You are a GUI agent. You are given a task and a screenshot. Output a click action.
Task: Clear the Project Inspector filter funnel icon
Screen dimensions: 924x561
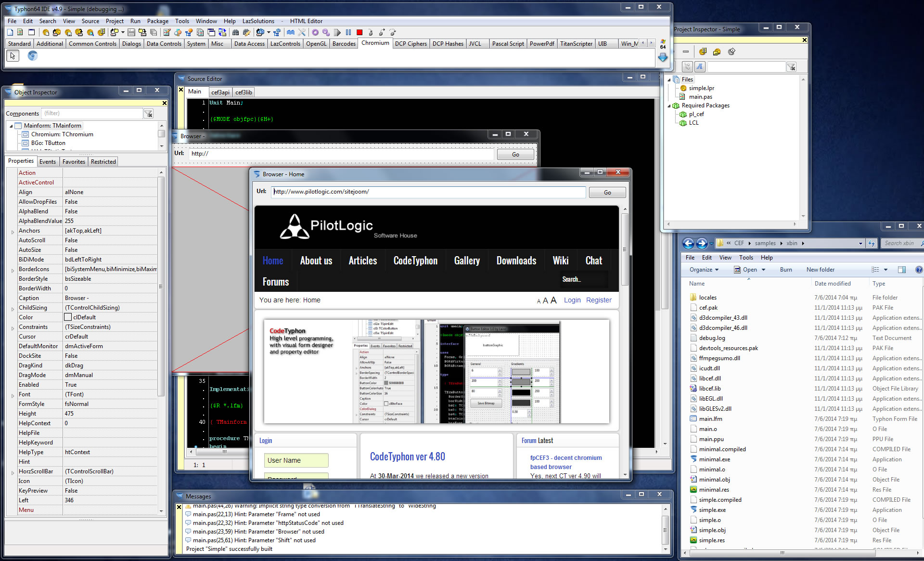coord(791,67)
